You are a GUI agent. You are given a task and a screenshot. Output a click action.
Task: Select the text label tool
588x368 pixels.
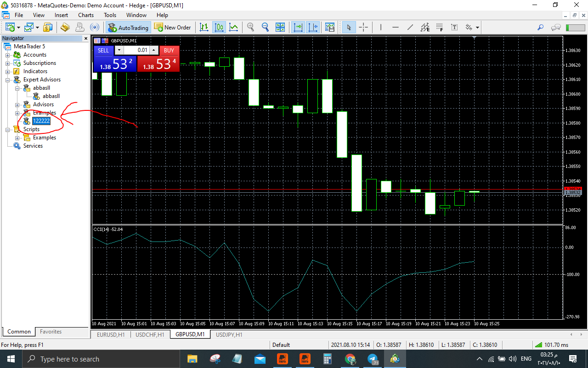click(454, 28)
